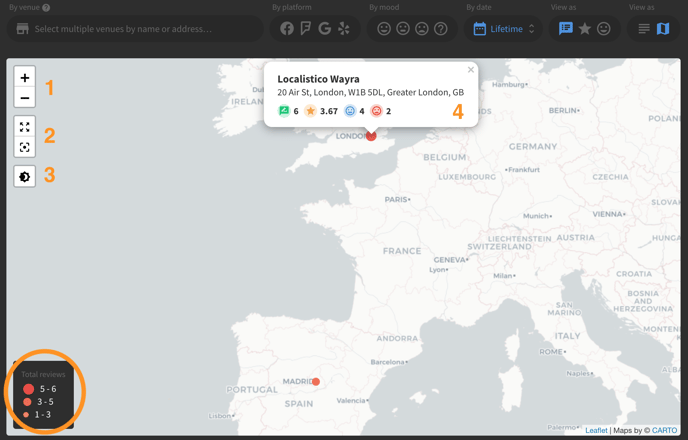View map by star rating icon
688x440 pixels.
click(585, 29)
